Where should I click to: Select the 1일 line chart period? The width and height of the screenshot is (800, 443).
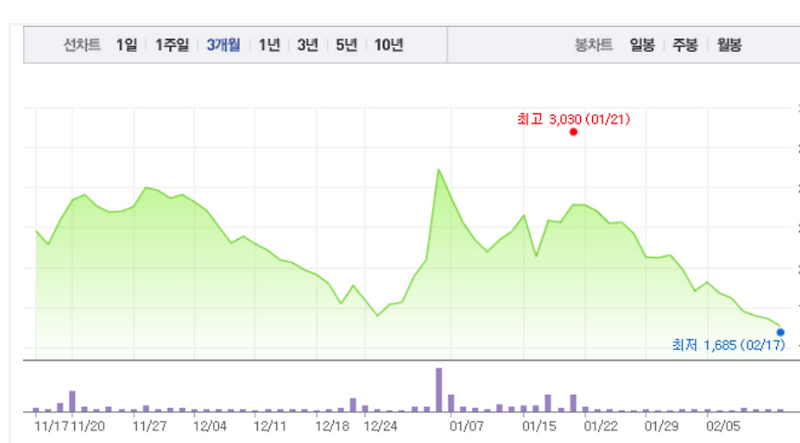coord(127,45)
